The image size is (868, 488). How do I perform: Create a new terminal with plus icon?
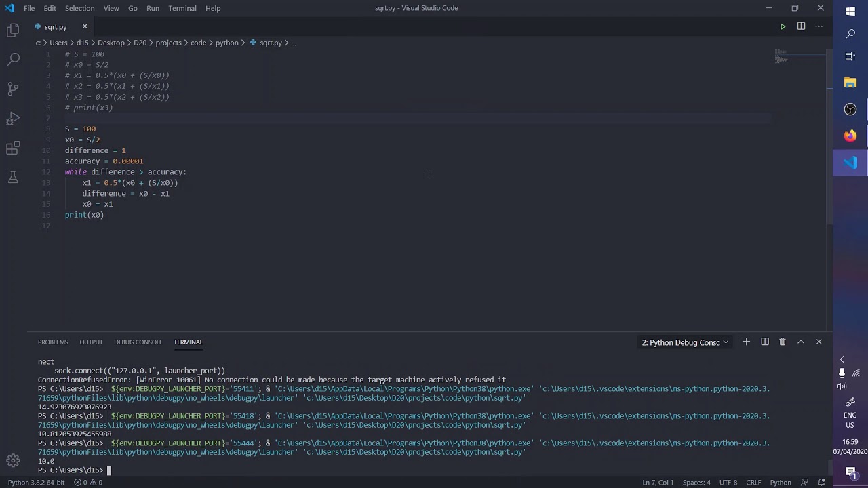point(746,342)
